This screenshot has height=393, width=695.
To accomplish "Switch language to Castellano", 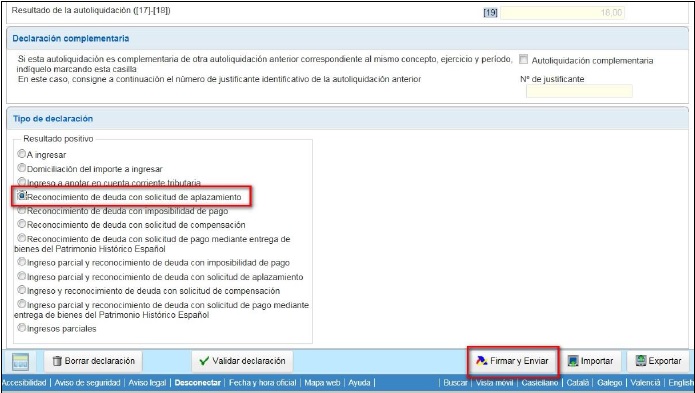I will tap(539, 383).
